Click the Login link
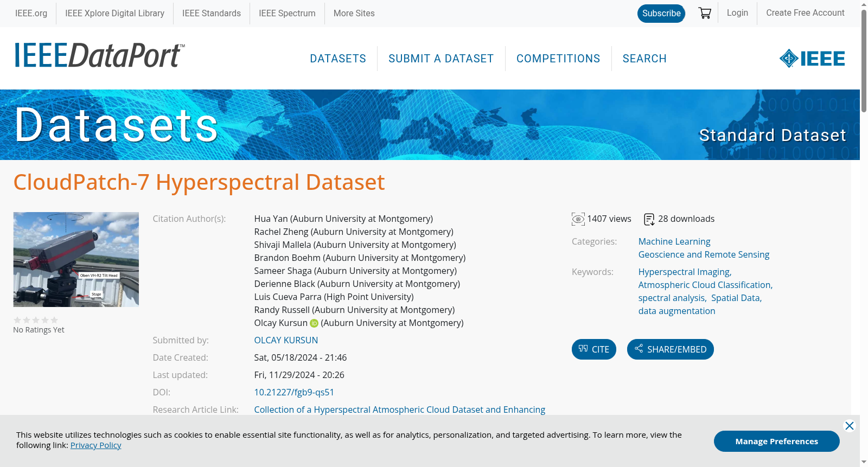This screenshot has height=467, width=868. tap(737, 13)
